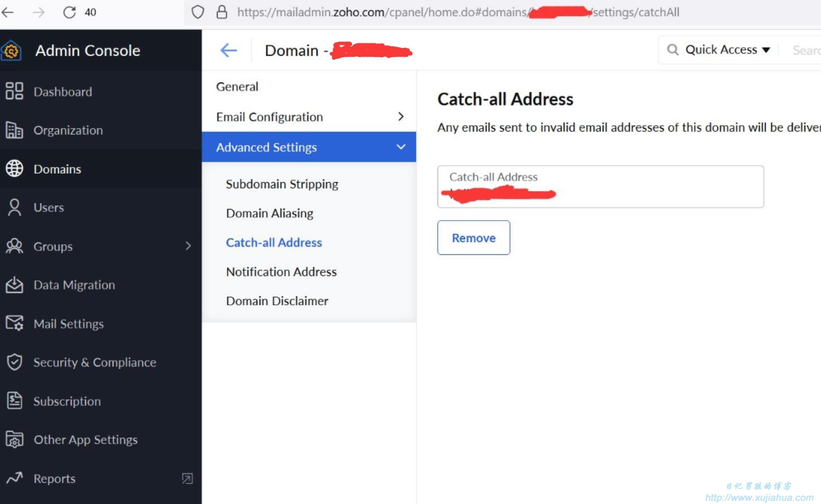Image resolution: width=821 pixels, height=504 pixels.
Task: Click the browser forward arrow
Action: [x=38, y=12]
